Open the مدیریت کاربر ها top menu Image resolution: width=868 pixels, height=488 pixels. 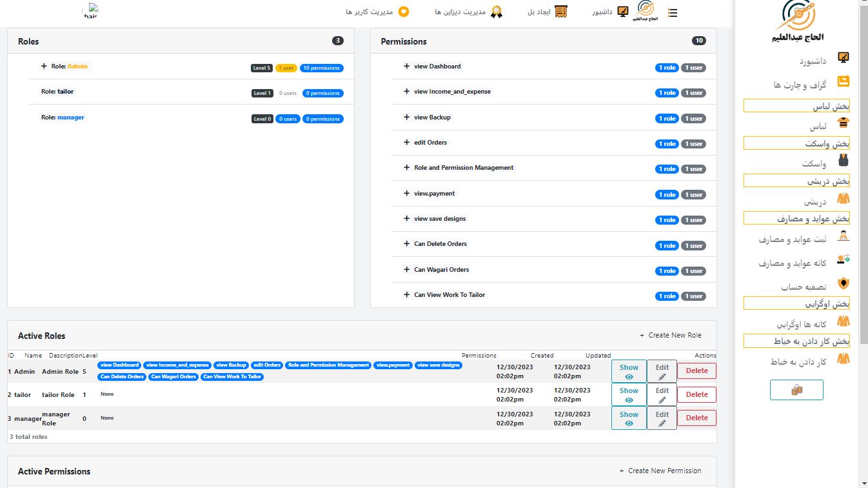373,12
